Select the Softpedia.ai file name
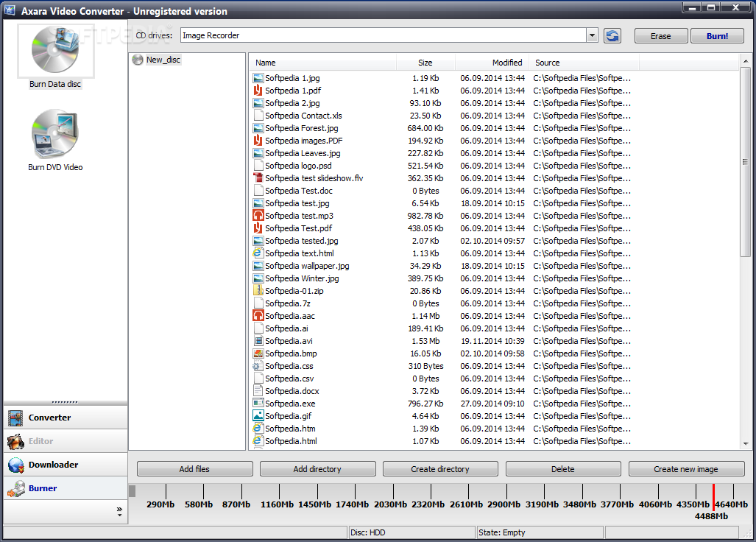The height and width of the screenshot is (542, 756). point(286,329)
